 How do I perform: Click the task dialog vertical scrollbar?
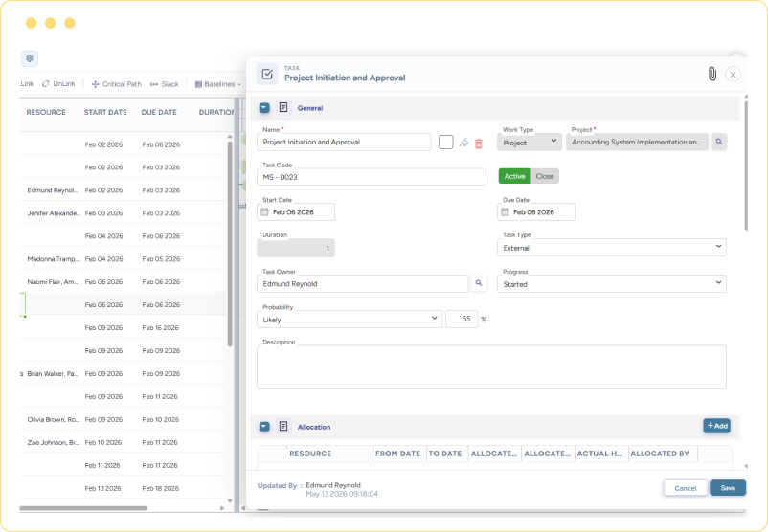coord(746,166)
